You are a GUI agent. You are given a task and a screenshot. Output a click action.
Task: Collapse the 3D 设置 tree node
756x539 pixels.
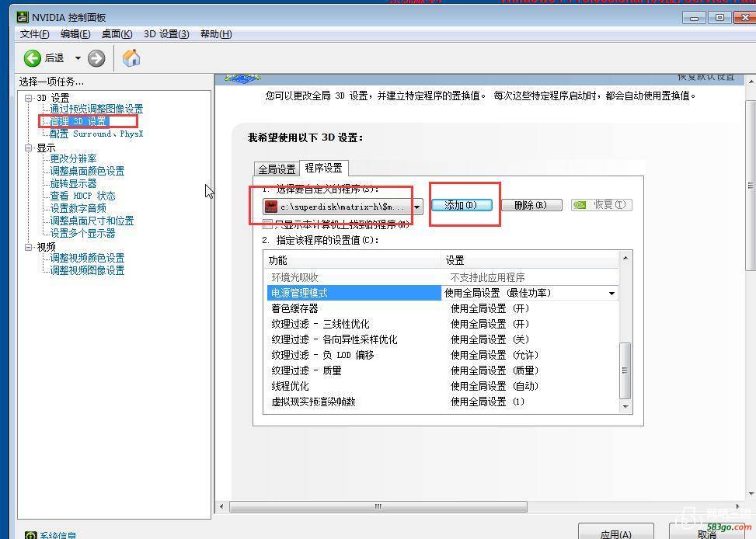29,98
